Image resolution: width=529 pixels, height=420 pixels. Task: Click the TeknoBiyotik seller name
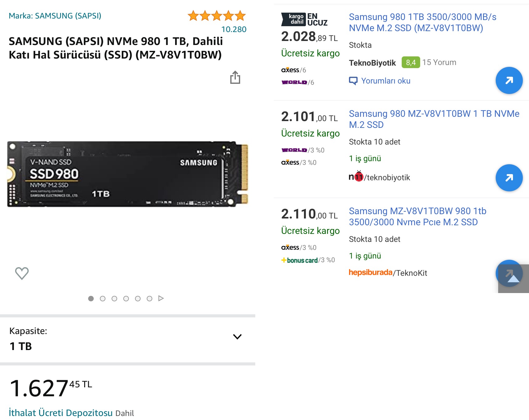coord(372,63)
